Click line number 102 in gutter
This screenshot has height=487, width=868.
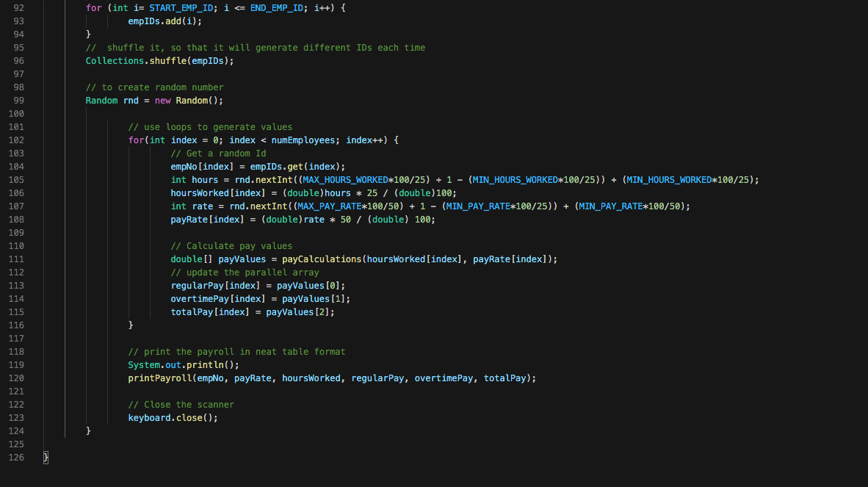point(16,140)
